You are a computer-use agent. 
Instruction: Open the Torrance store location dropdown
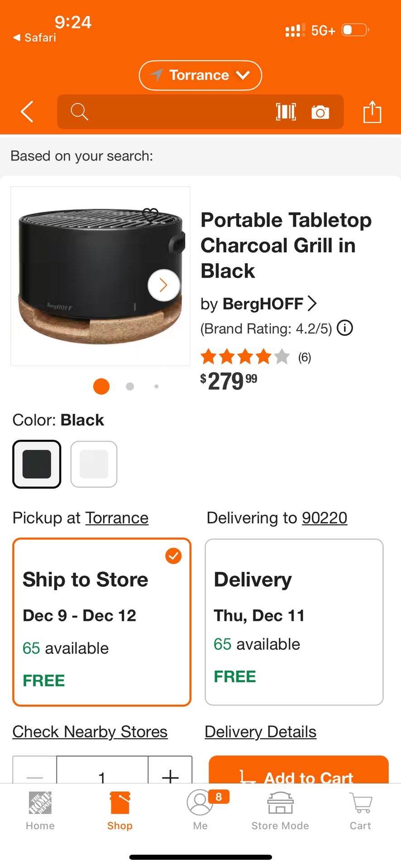(x=200, y=75)
